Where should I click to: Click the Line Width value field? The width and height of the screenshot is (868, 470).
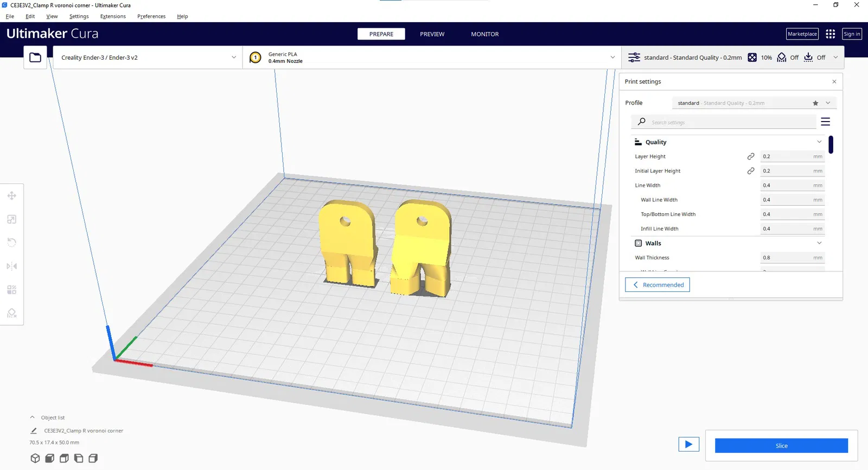793,186
